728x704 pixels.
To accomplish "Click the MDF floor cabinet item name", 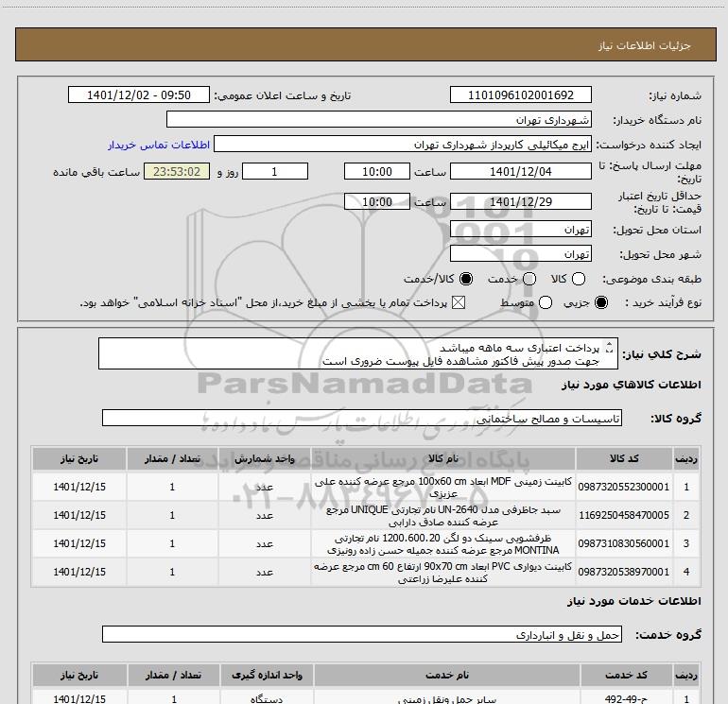I will click(x=442, y=488).
